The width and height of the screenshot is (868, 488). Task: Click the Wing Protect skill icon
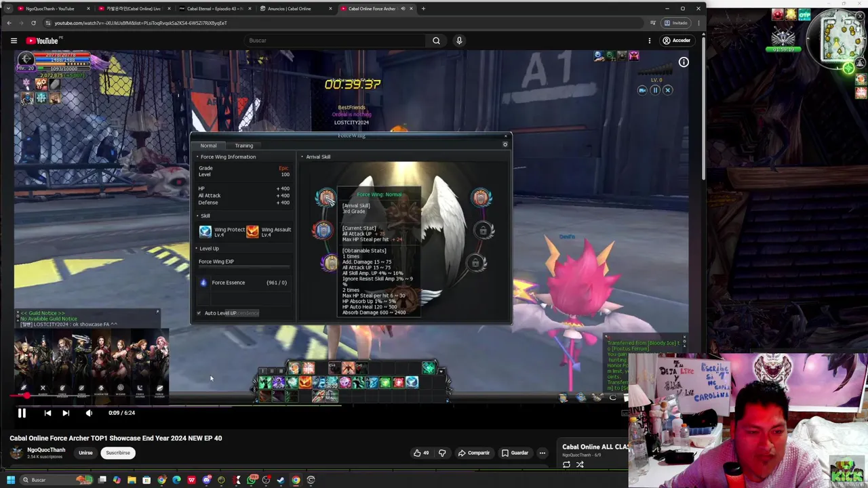[x=205, y=232]
